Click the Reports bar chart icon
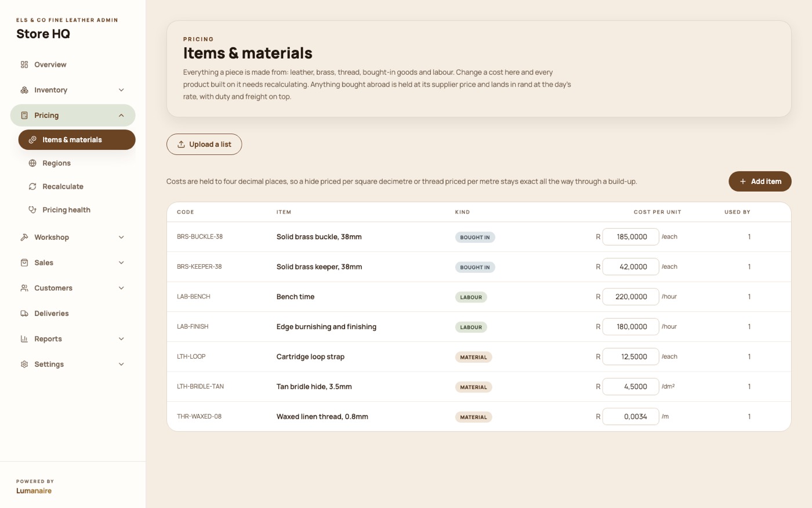Viewport: 812px width, 508px height. click(24, 339)
